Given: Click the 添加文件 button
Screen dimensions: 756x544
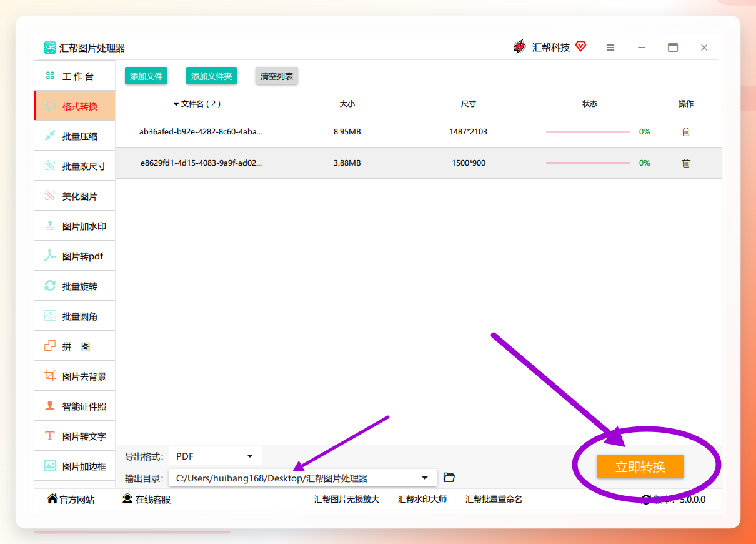Looking at the screenshot, I should pos(146,76).
